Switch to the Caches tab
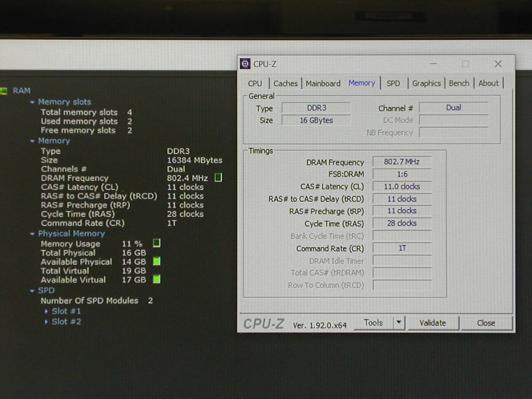Image resolution: width=532 pixels, height=399 pixels. (x=286, y=83)
